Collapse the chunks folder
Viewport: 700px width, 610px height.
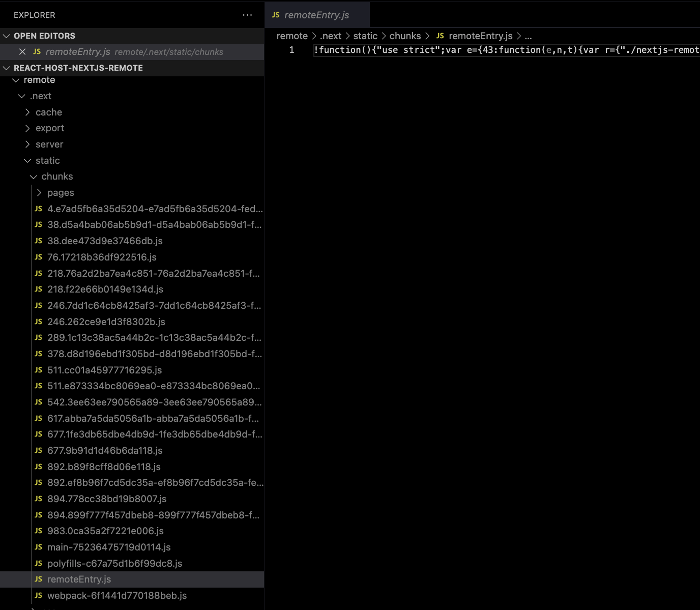[33, 176]
